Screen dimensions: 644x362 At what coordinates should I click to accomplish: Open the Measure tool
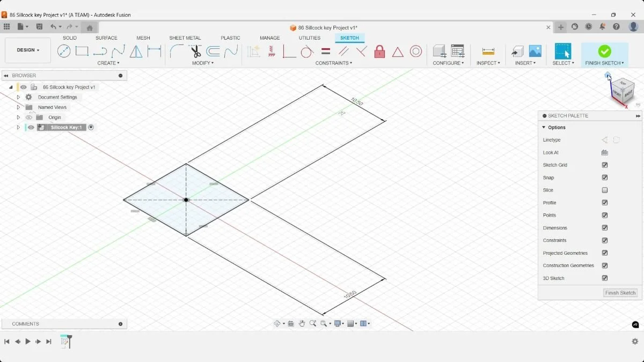pyautogui.click(x=488, y=51)
